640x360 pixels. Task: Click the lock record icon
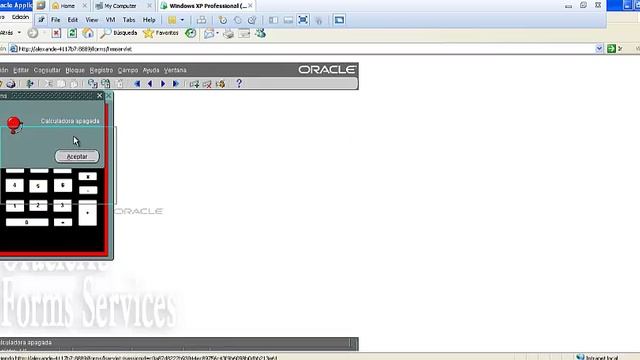click(220, 84)
